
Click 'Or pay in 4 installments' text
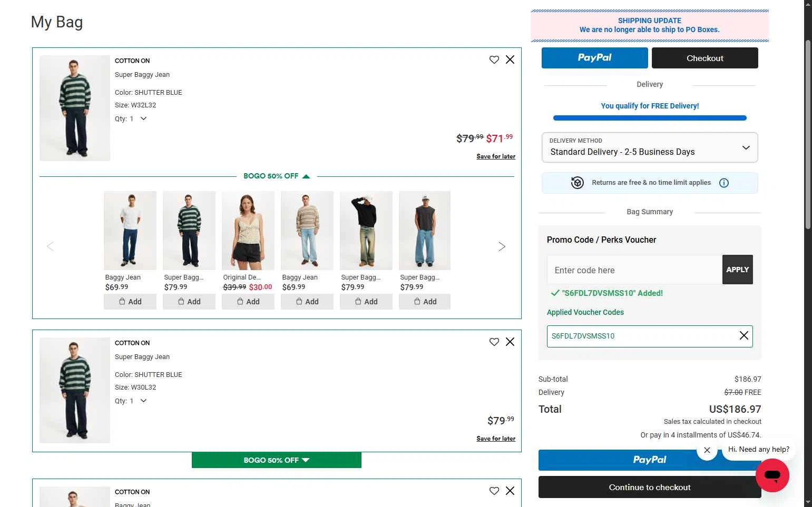click(701, 435)
